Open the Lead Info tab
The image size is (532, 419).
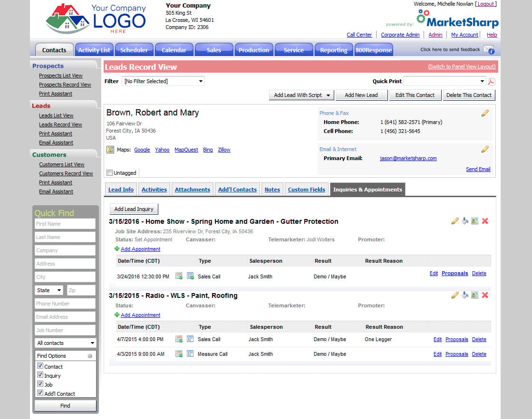point(121,190)
